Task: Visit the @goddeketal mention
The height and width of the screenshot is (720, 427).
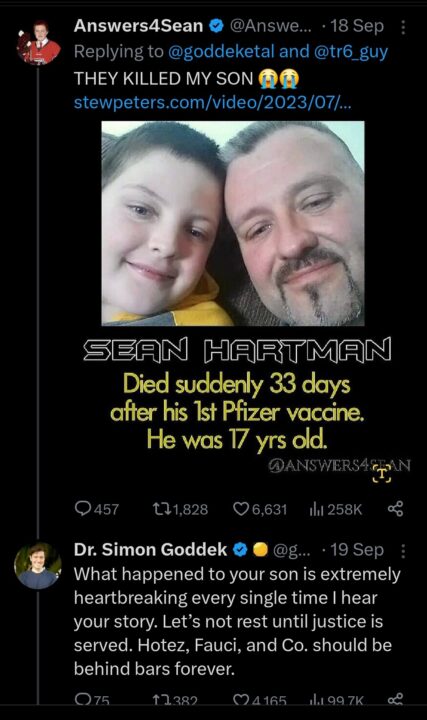Action: tap(221, 52)
